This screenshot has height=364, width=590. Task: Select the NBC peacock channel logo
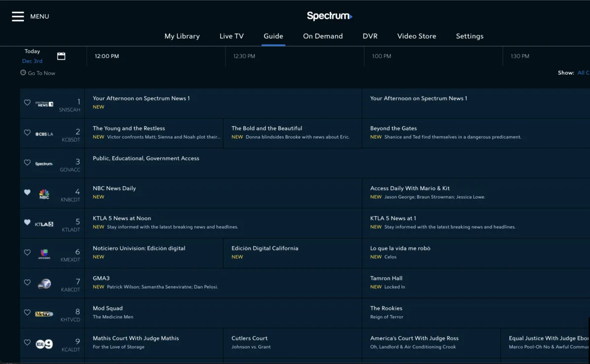(44, 194)
